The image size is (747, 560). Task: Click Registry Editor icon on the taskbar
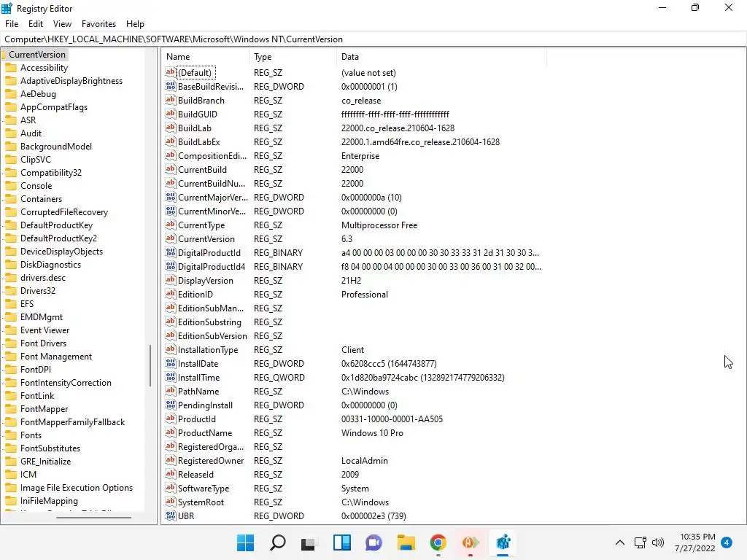pos(503,542)
